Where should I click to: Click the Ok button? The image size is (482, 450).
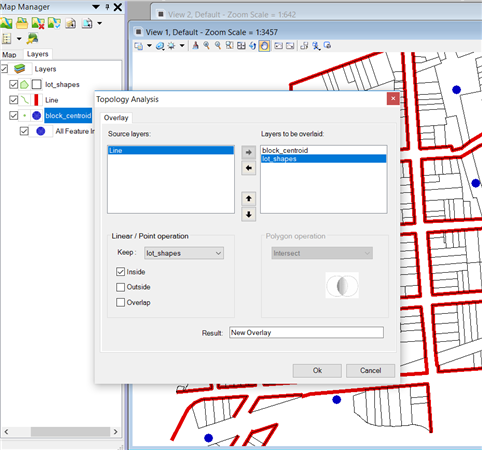(x=317, y=370)
